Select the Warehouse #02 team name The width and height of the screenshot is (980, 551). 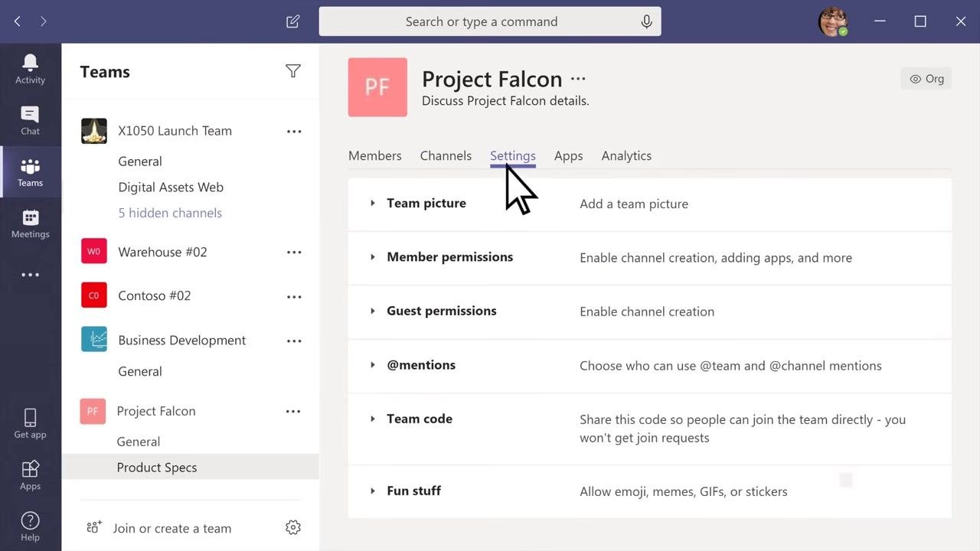point(162,252)
